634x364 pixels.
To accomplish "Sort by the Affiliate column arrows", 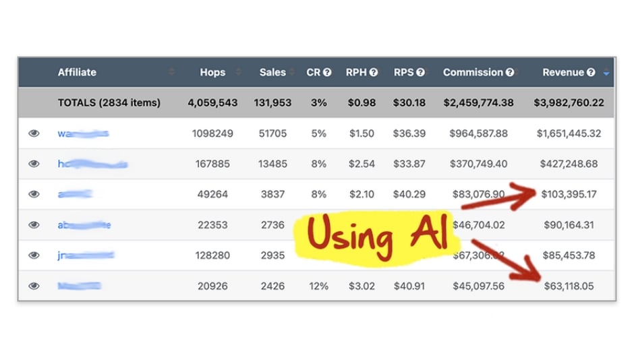I will pos(172,72).
